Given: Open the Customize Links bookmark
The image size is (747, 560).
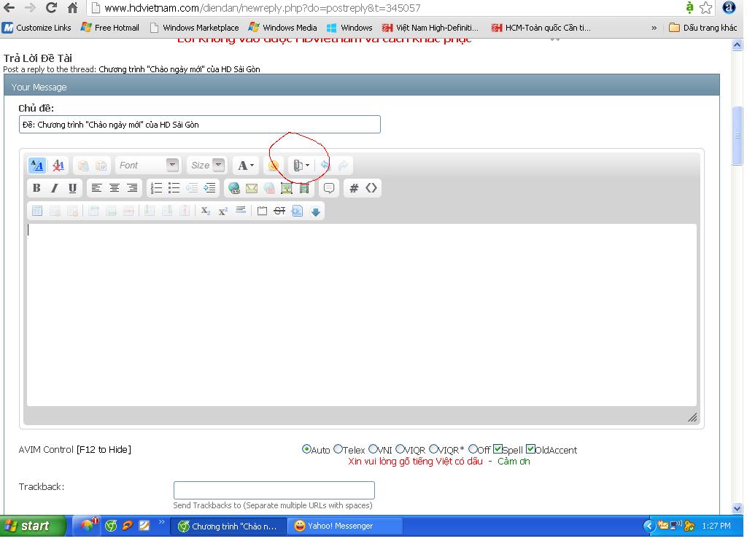Looking at the screenshot, I should tap(36, 28).
